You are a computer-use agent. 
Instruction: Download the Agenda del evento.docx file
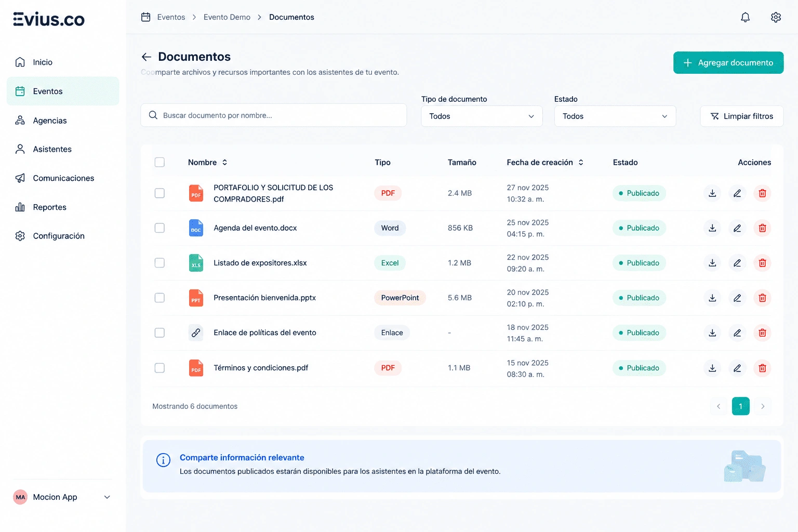tap(712, 228)
